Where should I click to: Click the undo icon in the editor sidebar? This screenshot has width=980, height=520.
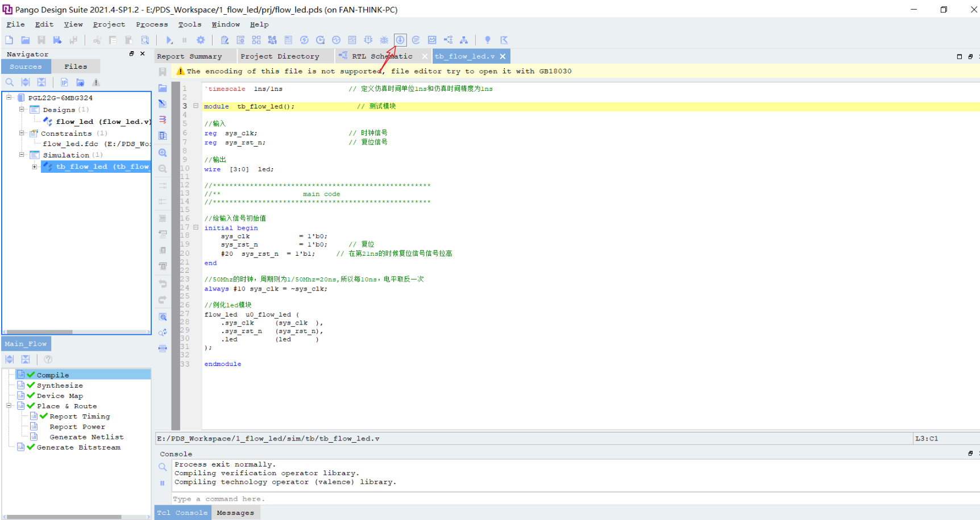coord(163,284)
